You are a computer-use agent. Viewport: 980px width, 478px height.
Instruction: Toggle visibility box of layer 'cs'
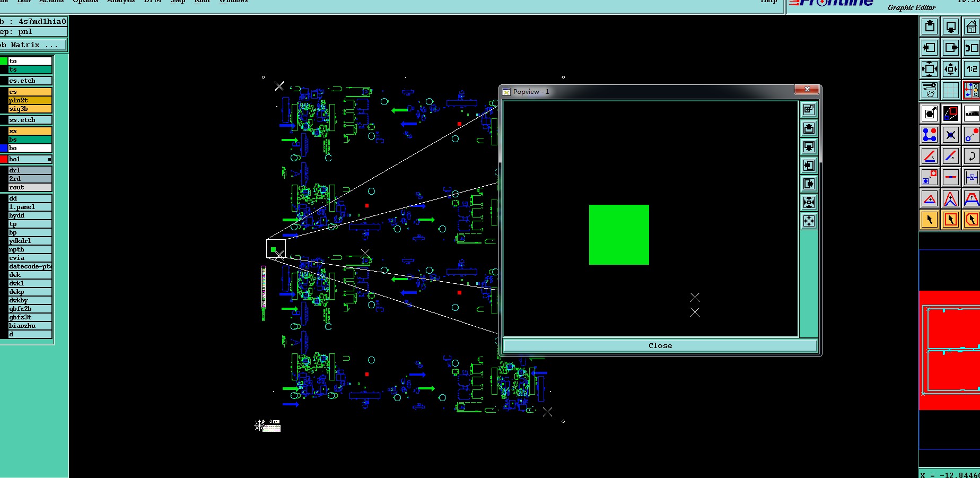pyautogui.click(x=4, y=92)
